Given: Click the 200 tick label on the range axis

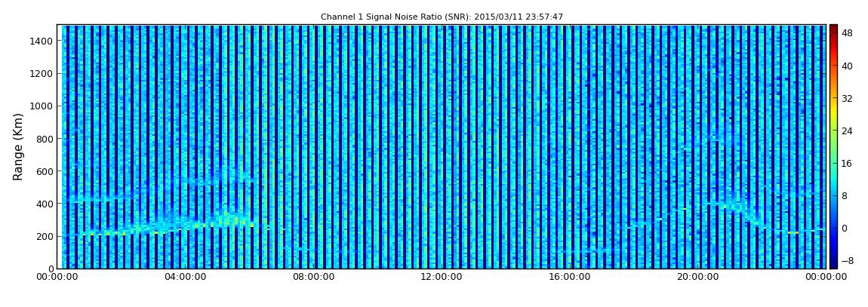Looking at the screenshot, I should point(45,237).
